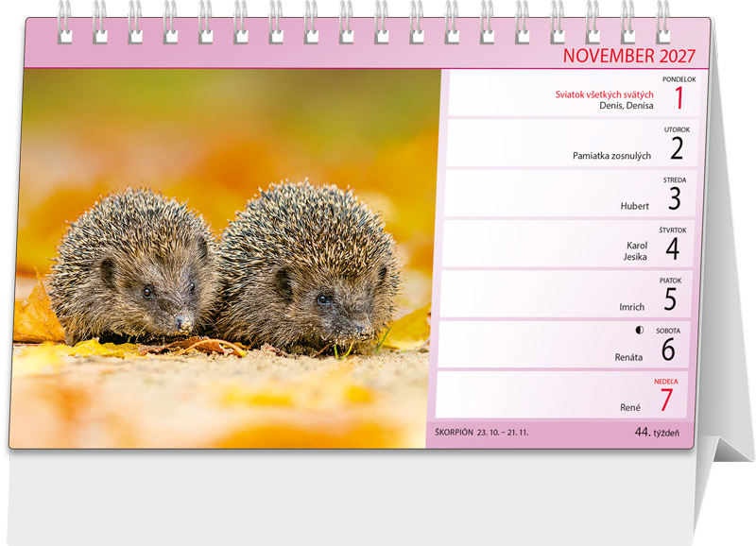Click the NOVEMBER 2027 header title
Image resolution: width=756 pixels, height=546 pixels.
click(x=629, y=56)
